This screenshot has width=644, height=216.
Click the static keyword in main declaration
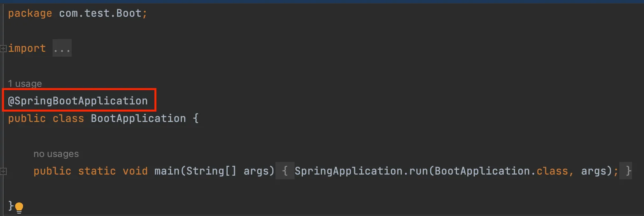click(97, 171)
